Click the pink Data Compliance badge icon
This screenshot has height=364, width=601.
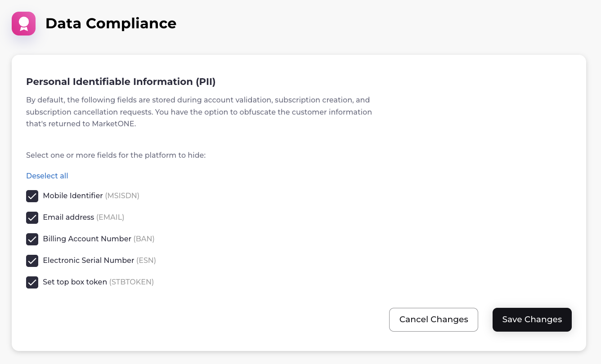(23, 23)
